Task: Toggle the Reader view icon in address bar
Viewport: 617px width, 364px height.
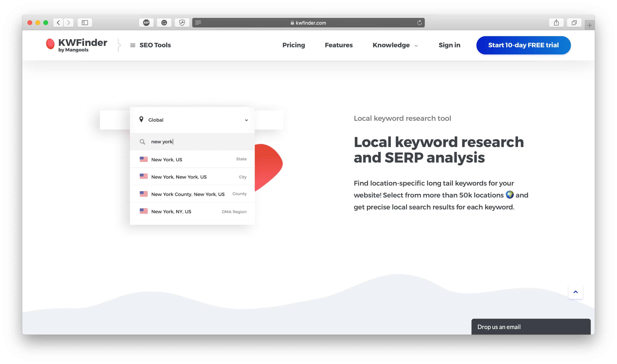Action: tap(198, 23)
